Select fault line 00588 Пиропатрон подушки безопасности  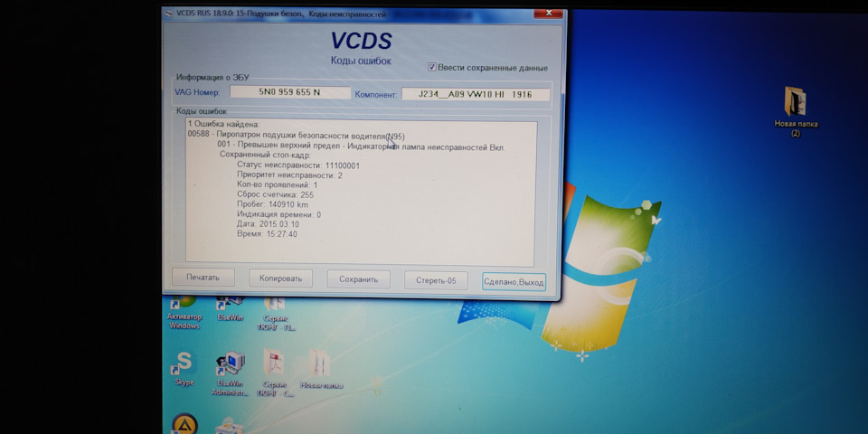[297, 136]
